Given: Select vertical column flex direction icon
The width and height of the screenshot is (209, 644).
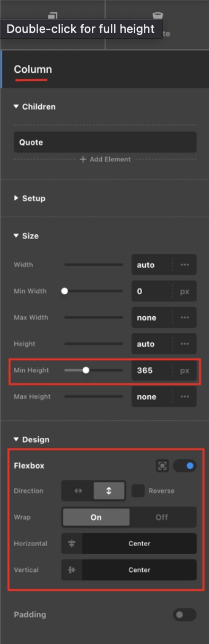Looking at the screenshot, I should point(109,491).
